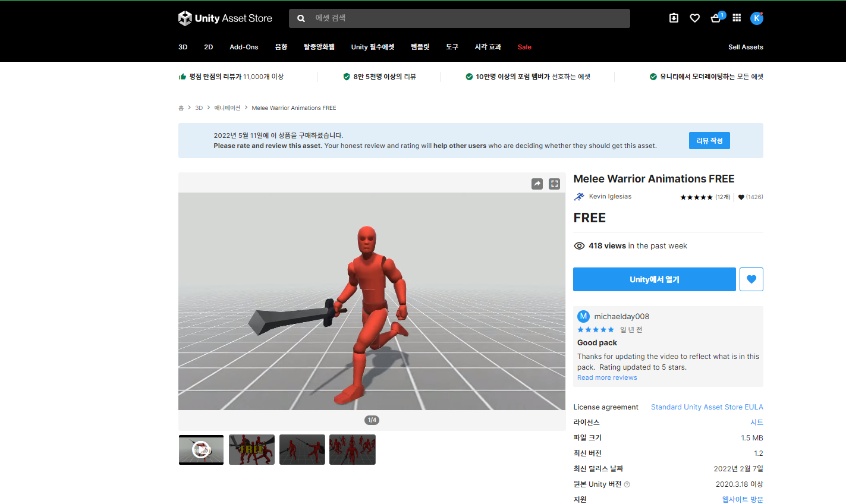
Task: Click the Melee Warrior Animations FREE title
Action: (654, 179)
